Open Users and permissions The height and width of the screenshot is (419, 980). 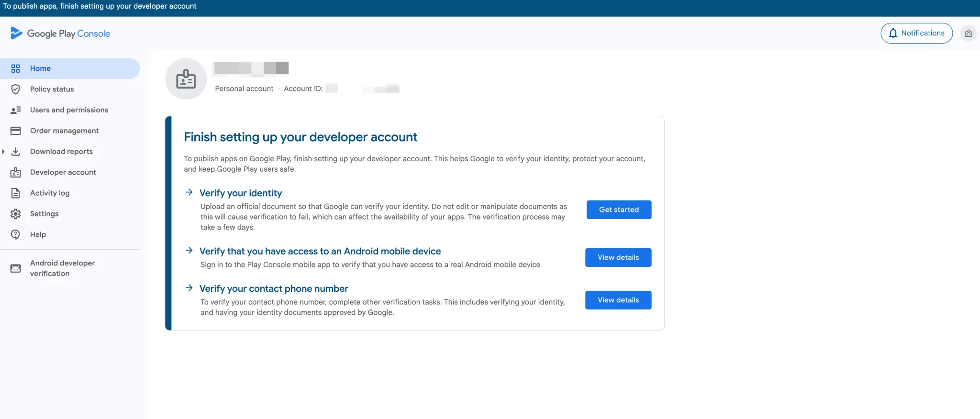70,110
